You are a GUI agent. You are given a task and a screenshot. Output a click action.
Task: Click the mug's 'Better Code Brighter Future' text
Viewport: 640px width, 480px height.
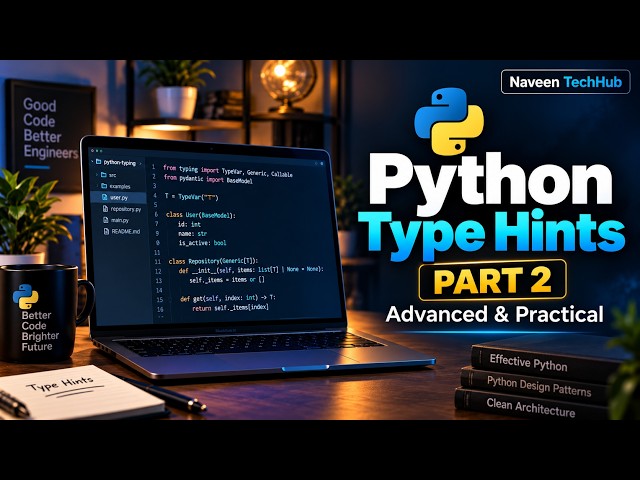40,331
